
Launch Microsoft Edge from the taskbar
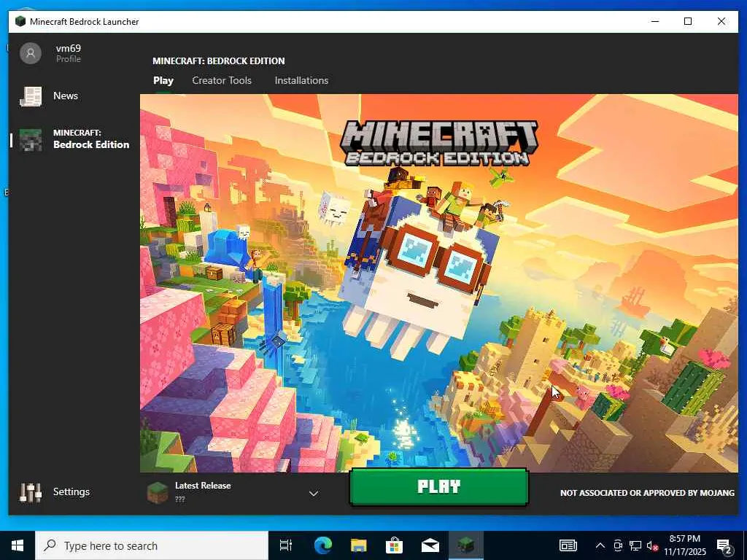tap(323, 545)
